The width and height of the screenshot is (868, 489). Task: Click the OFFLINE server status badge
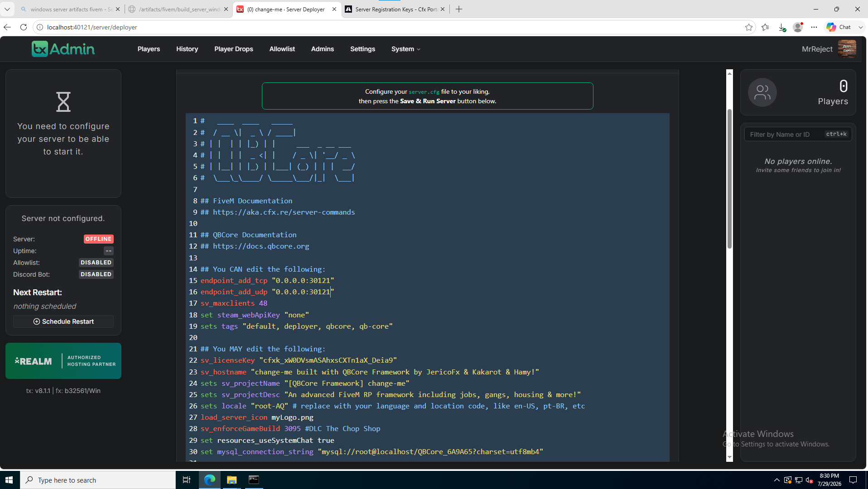tap(98, 239)
